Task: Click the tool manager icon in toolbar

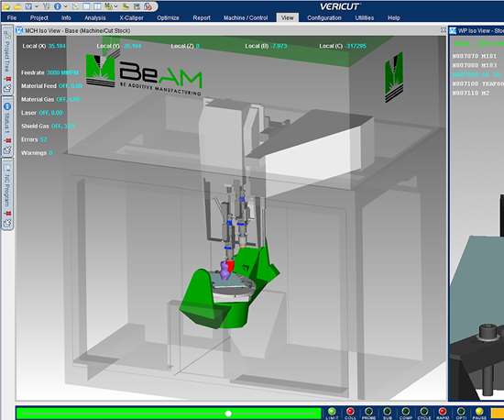Action: coord(47,6)
